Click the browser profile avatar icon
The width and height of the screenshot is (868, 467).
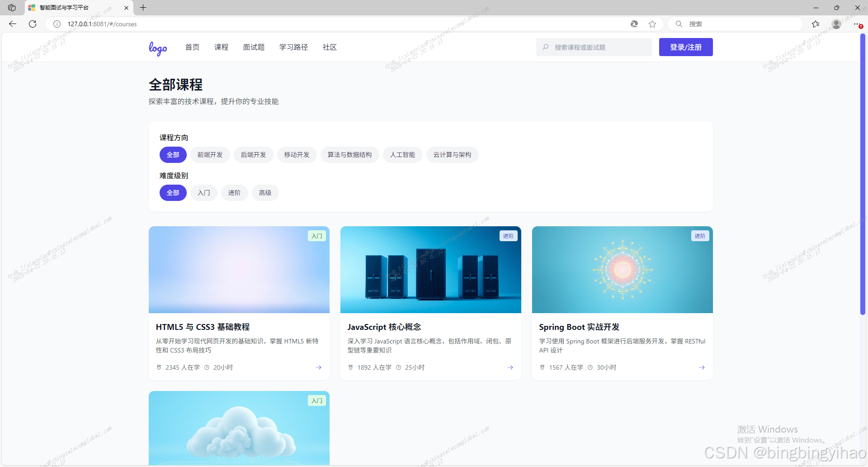[836, 24]
